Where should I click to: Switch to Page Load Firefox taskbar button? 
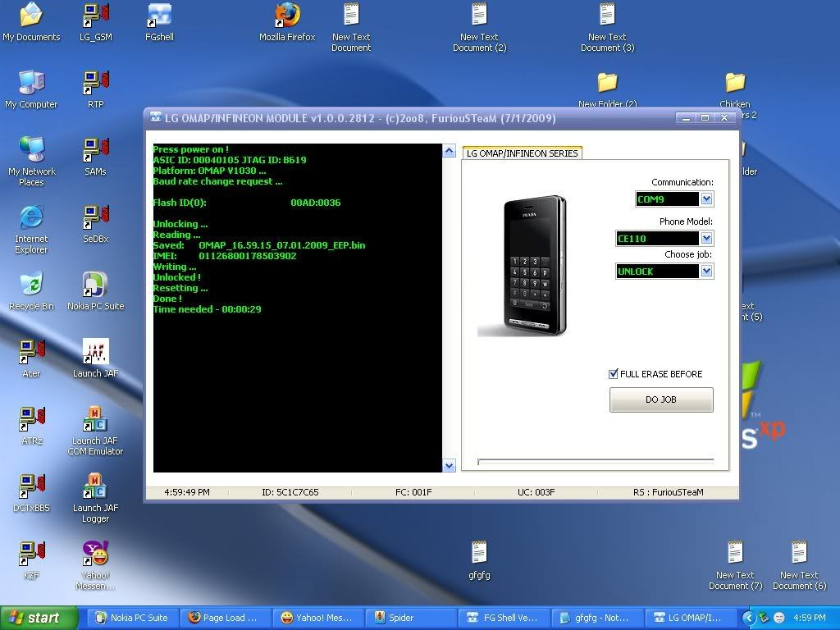225,618
